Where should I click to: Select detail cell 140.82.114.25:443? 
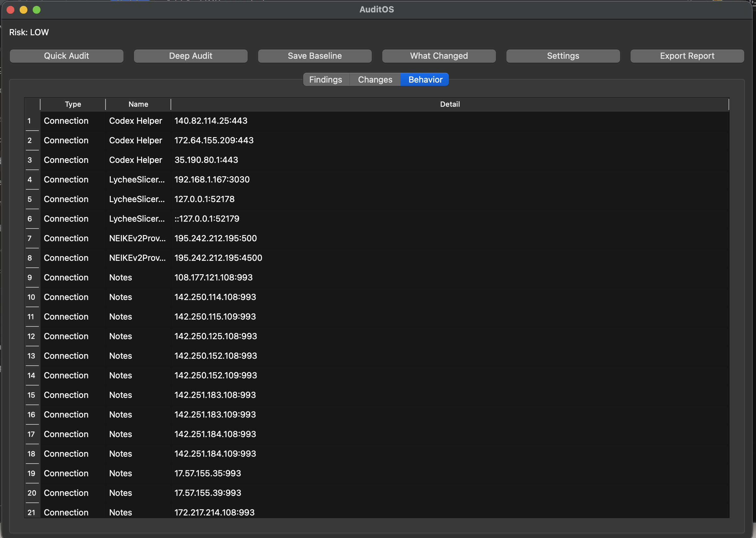450,121
